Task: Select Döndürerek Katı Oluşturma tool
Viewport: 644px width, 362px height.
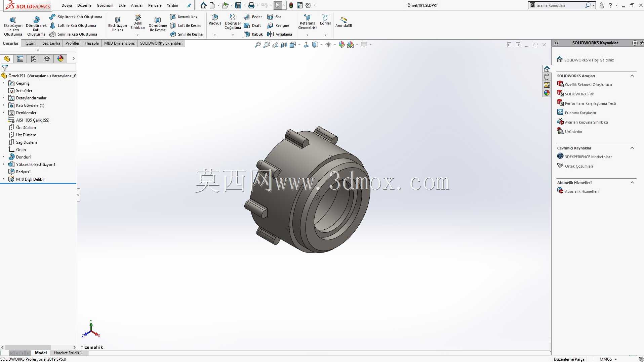Action: [36, 26]
